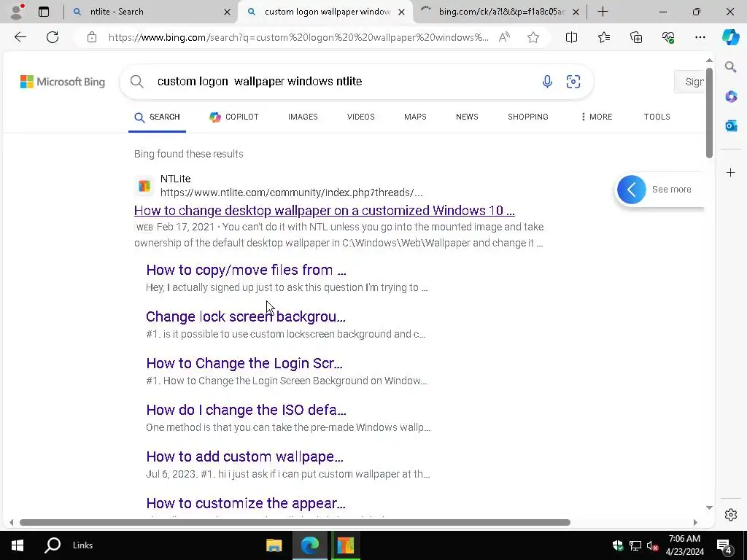The width and height of the screenshot is (747, 560).
Task: Open File Explorer from the taskbar
Action: click(x=274, y=545)
